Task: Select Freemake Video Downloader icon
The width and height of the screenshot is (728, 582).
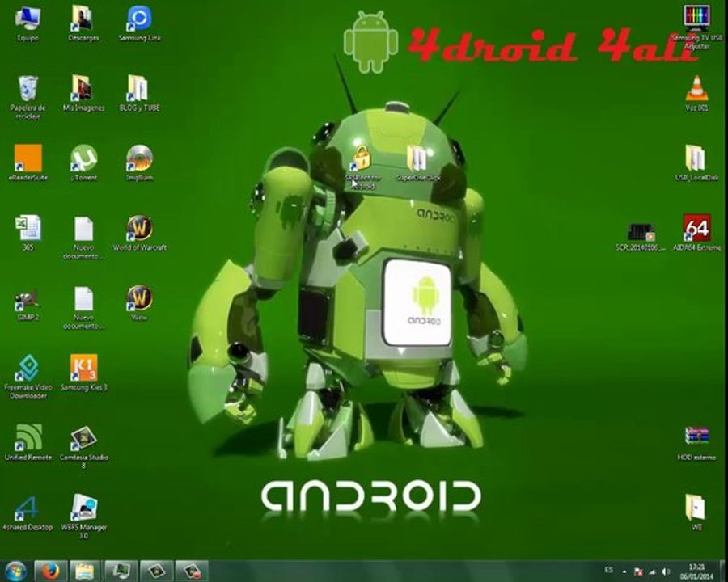Action: tap(28, 376)
